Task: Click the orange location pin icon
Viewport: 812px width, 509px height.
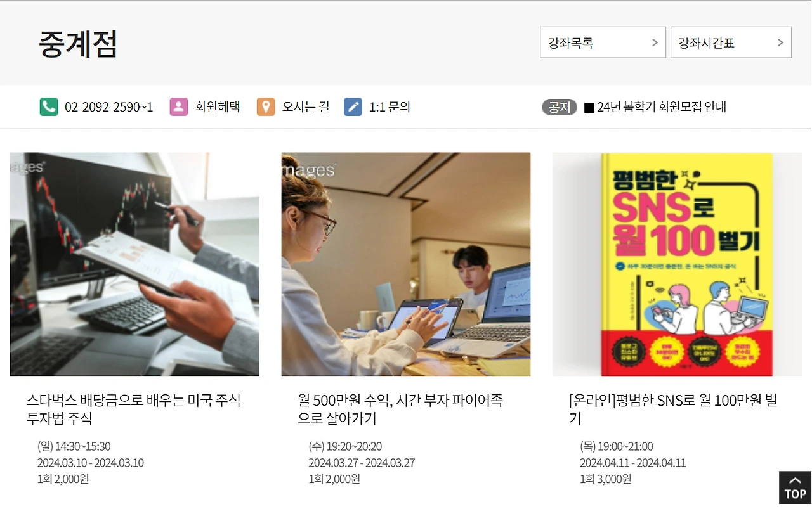Action: point(266,106)
